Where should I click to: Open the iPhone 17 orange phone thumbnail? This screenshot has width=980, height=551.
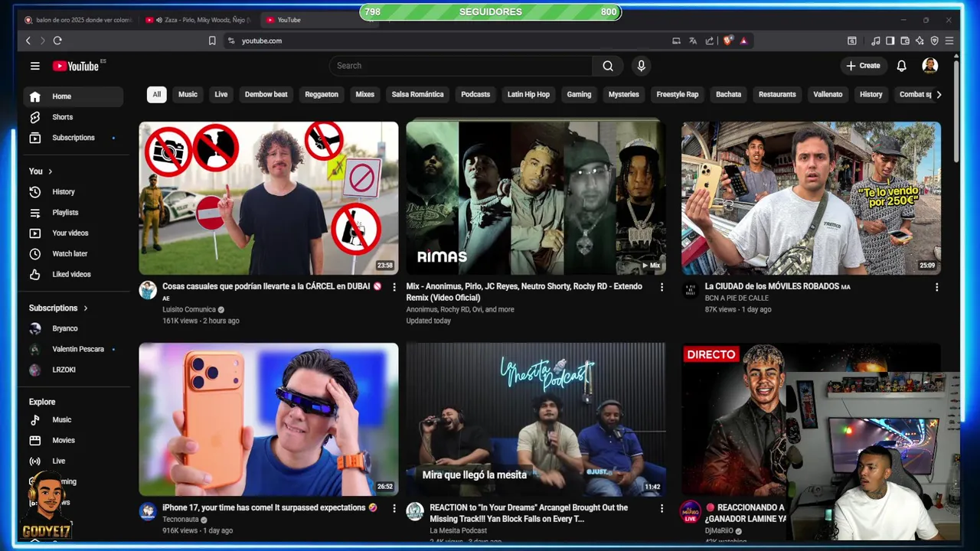[269, 419]
